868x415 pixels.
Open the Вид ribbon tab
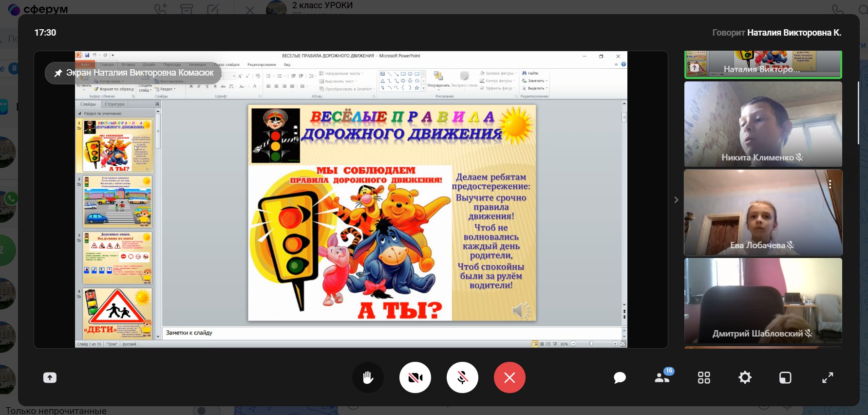(287, 64)
